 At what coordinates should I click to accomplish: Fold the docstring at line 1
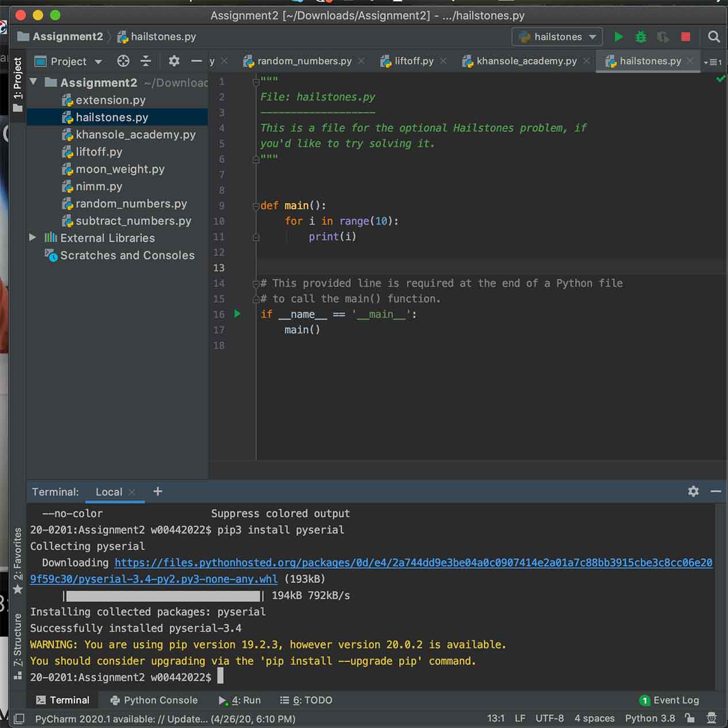[x=256, y=82]
